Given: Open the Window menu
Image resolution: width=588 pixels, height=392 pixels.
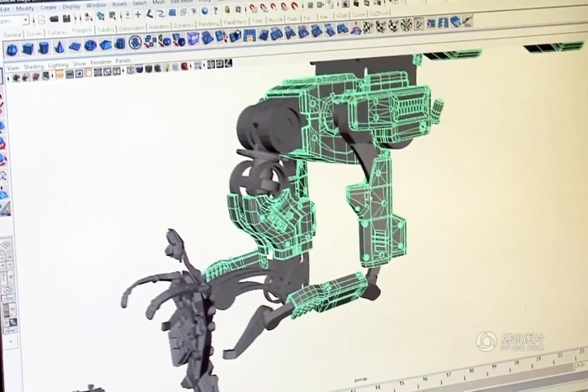Looking at the screenshot, I should pyautogui.click(x=96, y=5).
